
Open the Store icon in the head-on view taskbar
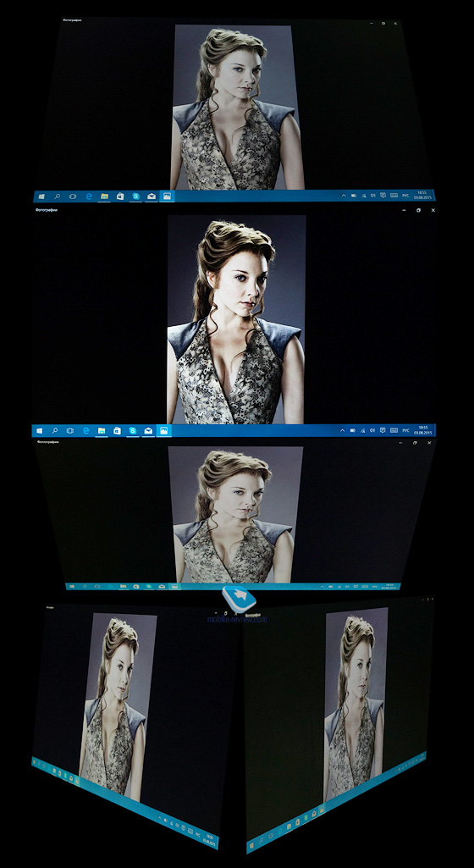point(118,430)
